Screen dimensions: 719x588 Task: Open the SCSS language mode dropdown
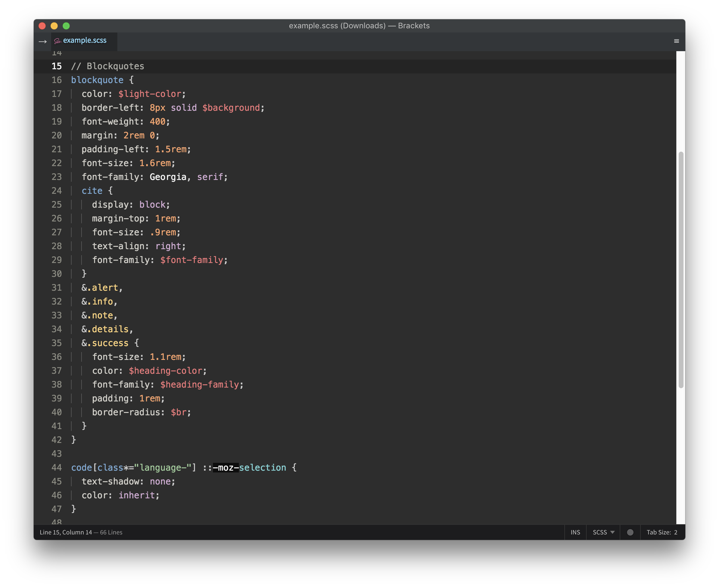(x=600, y=532)
